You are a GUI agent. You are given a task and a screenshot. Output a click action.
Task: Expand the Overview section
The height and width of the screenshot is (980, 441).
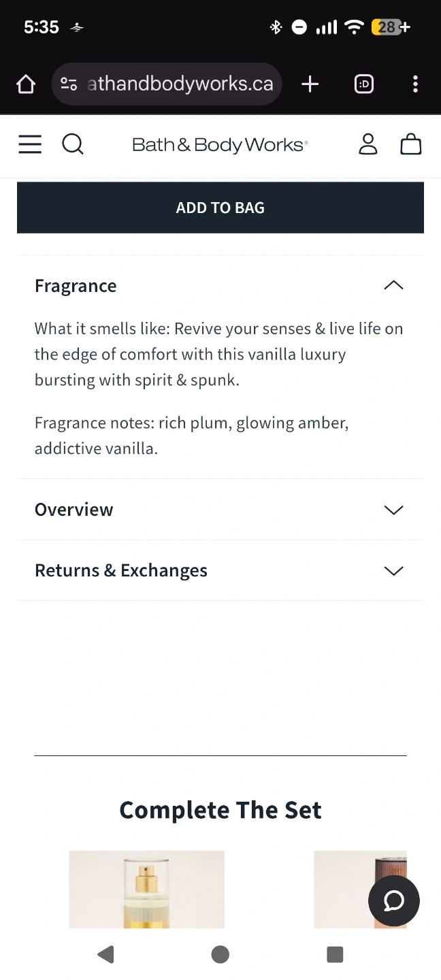point(393,510)
